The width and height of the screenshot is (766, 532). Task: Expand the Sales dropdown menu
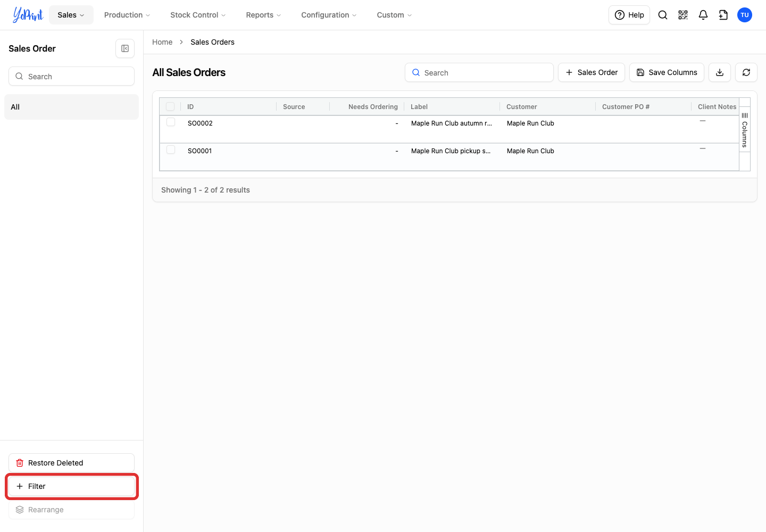point(71,15)
